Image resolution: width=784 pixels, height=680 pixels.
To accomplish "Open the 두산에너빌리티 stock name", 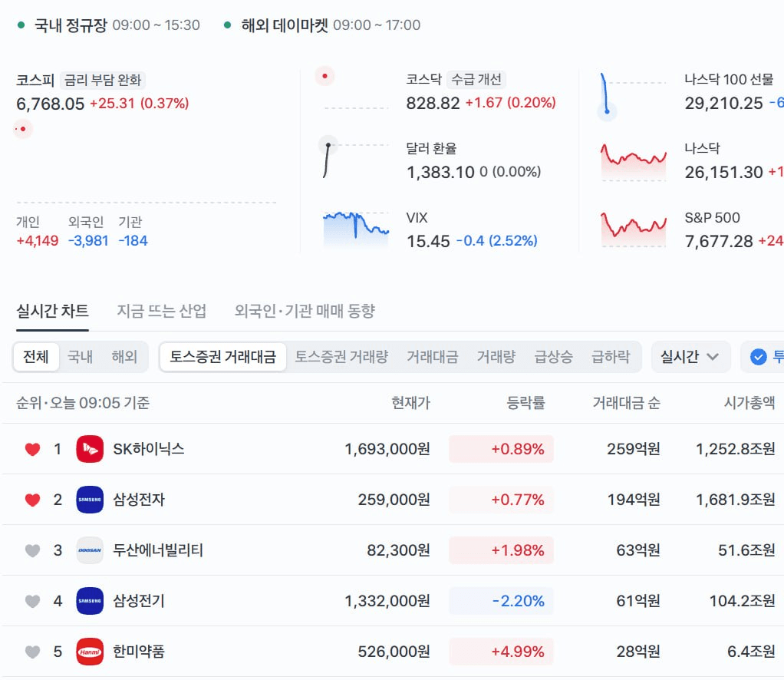I will pyautogui.click(x=158, y=550).
